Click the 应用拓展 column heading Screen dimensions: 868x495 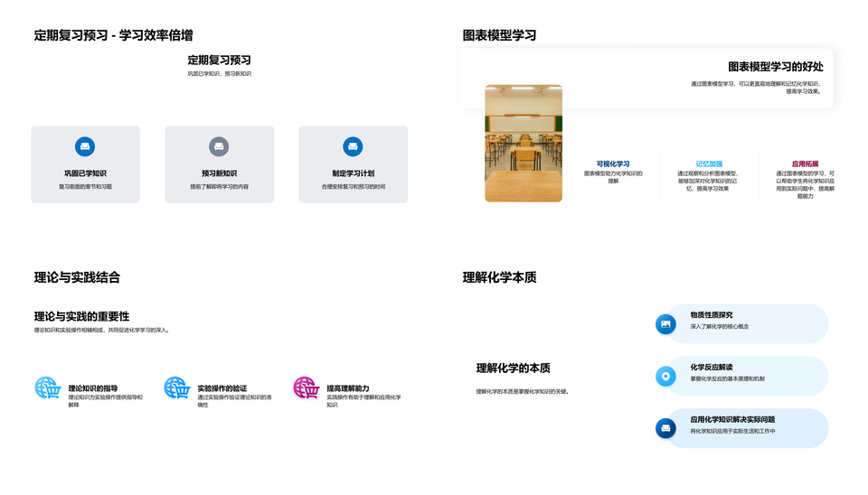pos(805,164)
